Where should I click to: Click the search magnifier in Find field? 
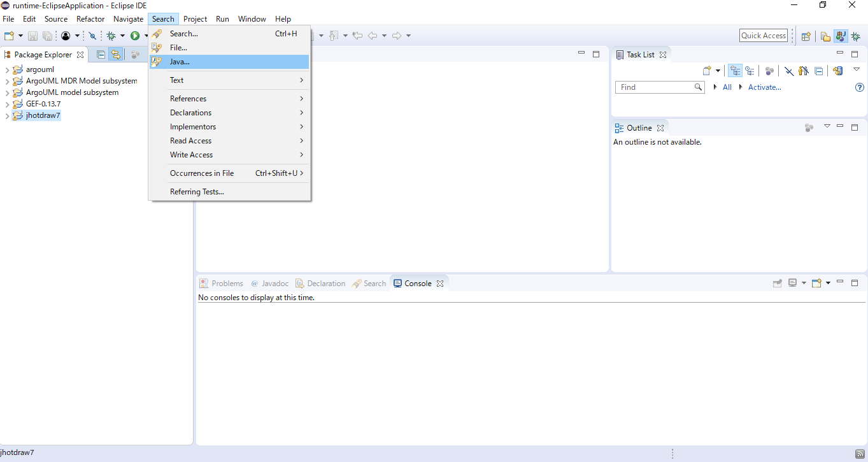pos(698,87)
